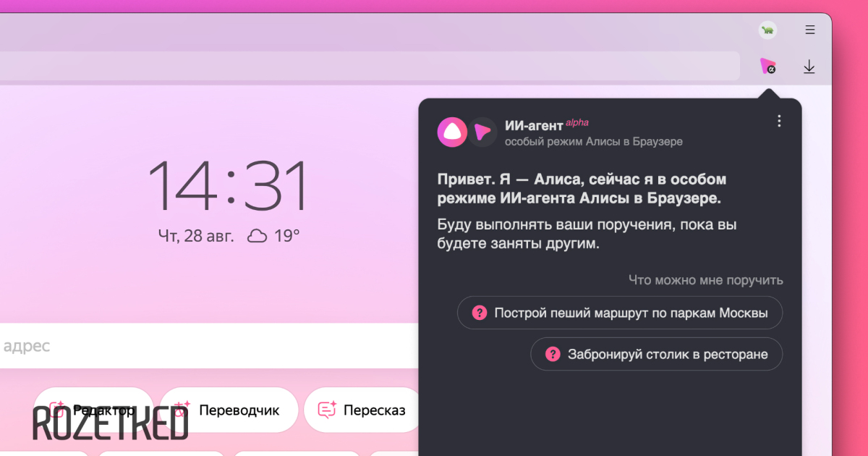Select 'Построй пеший маршрут по паркам Москвы' suggestion

pos(620,313)
